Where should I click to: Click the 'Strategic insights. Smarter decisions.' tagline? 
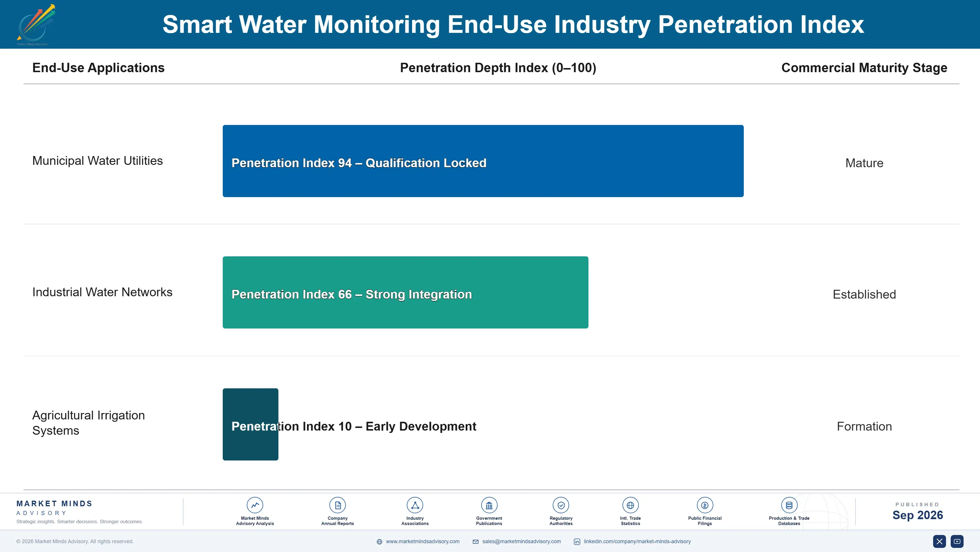pos(79,521)
